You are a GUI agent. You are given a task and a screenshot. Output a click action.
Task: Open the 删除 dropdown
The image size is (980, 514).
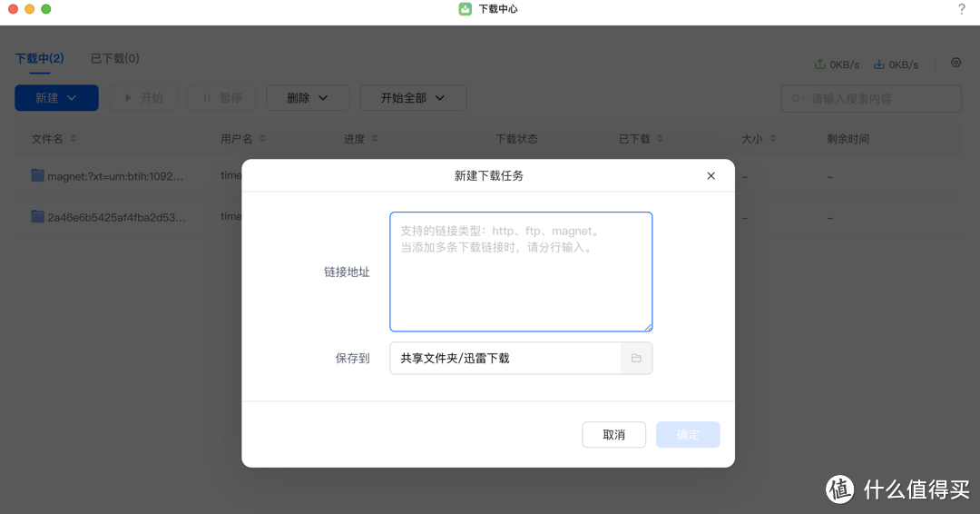309,98
